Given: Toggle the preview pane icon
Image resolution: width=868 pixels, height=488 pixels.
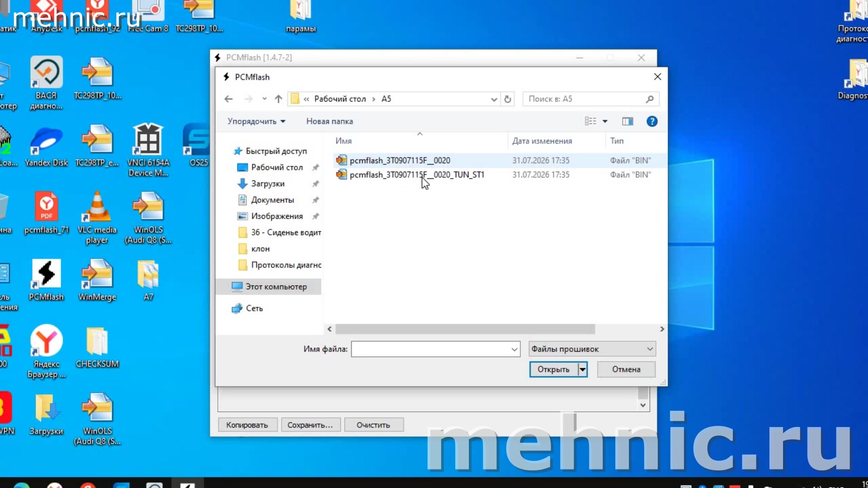Looking at the screenshot, I should (x=627, y=121).
